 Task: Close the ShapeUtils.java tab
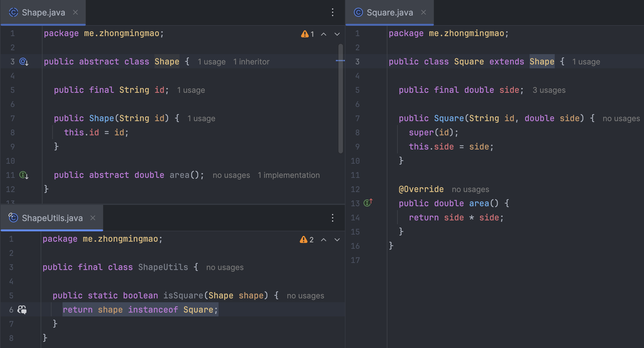point(93,218)
